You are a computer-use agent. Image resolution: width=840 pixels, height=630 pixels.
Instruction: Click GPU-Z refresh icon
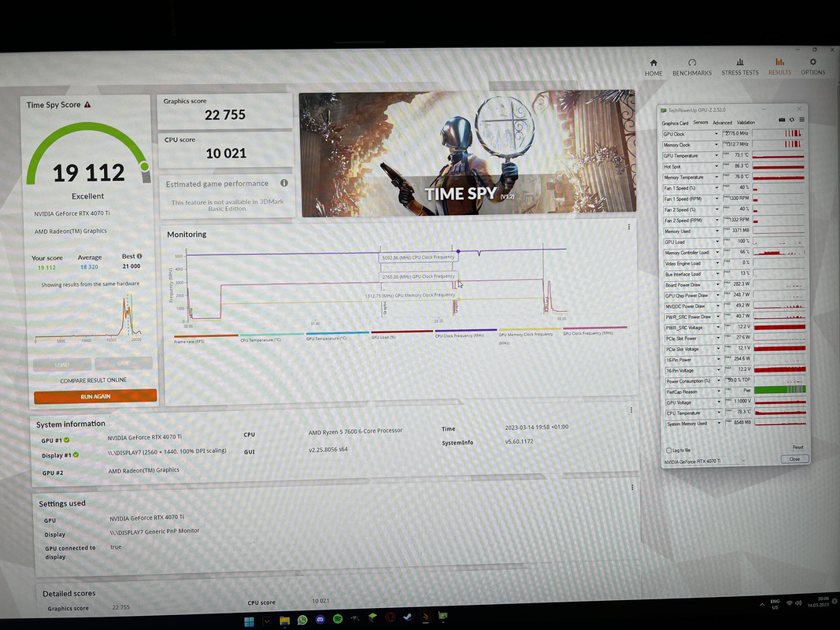[792, 120]
